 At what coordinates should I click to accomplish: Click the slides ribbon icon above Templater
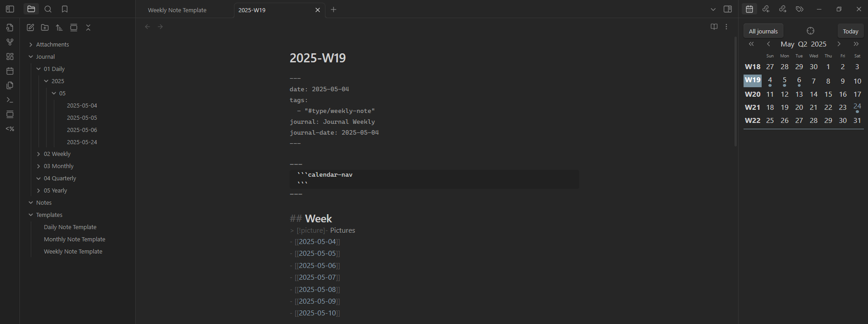10,114
